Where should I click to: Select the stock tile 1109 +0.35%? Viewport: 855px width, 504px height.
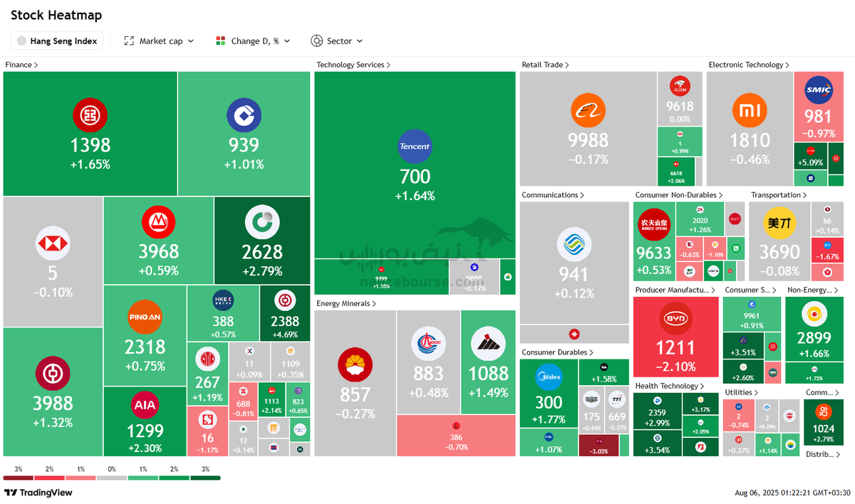292,362
